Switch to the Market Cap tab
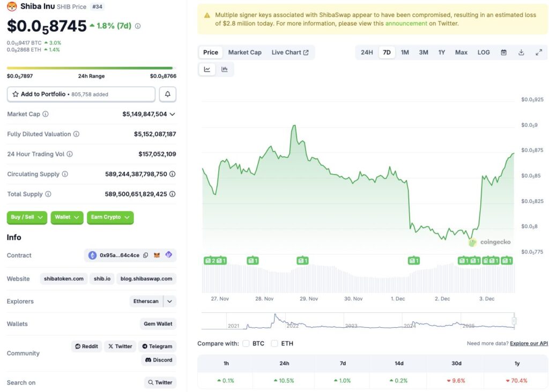The width and height of the screenshot is (549, 392). 244,52
